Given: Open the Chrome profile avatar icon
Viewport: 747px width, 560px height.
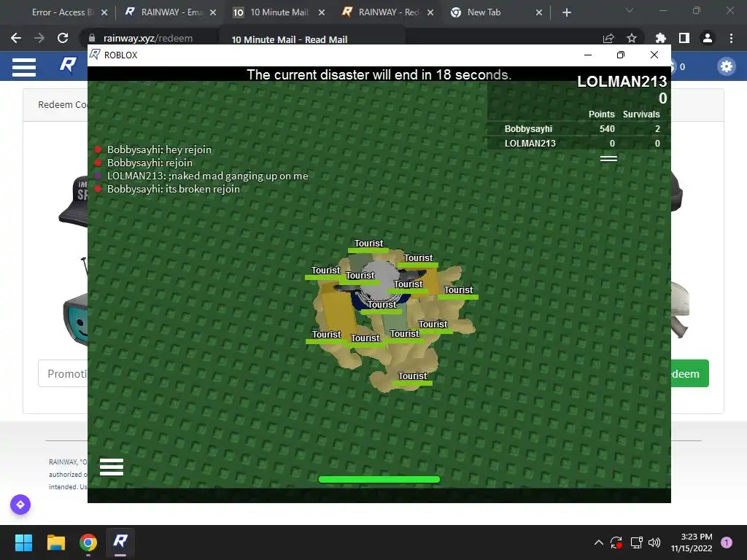Looking at the screenshot, I should [708, 38].
